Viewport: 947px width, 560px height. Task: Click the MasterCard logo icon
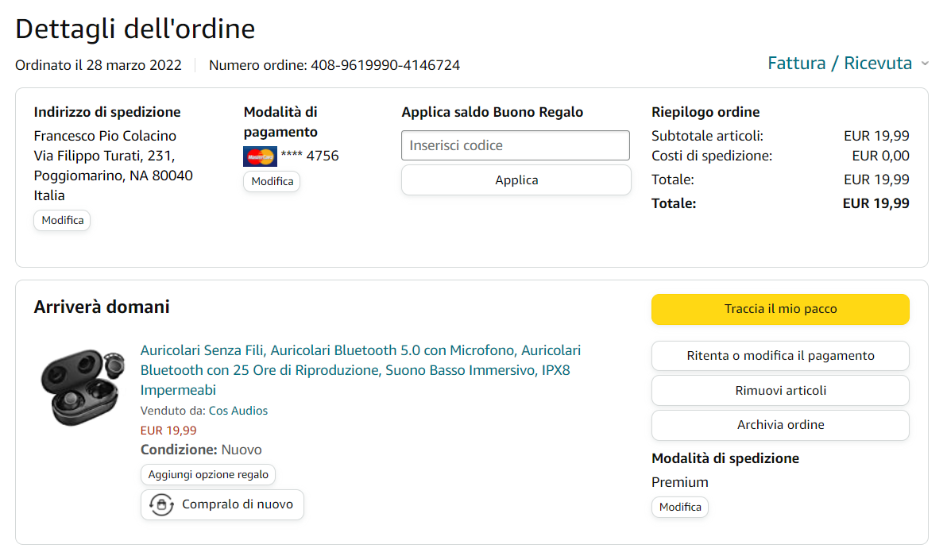coord(260,156)
